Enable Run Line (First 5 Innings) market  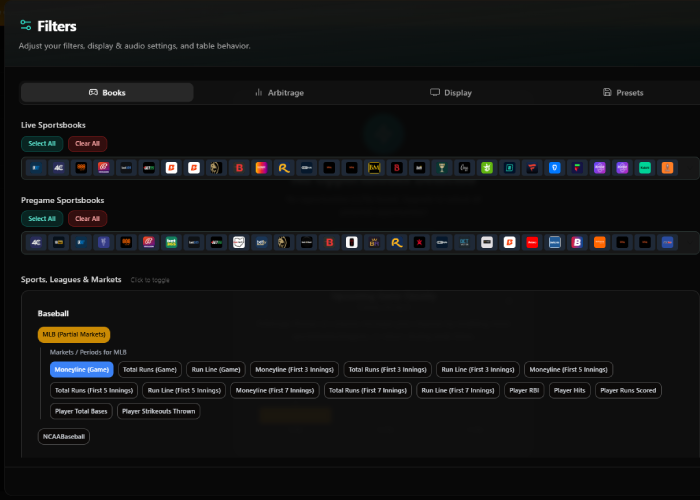[184, 391]
